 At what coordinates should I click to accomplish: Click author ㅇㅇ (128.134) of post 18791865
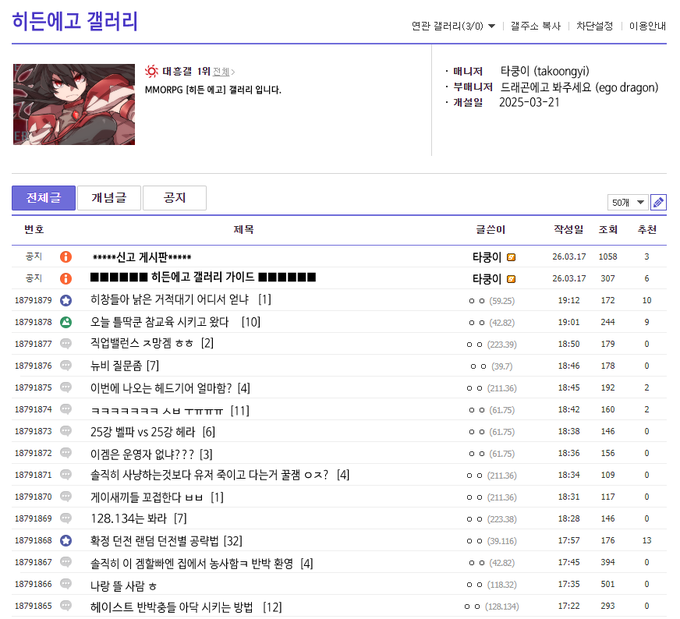point(492,606)
